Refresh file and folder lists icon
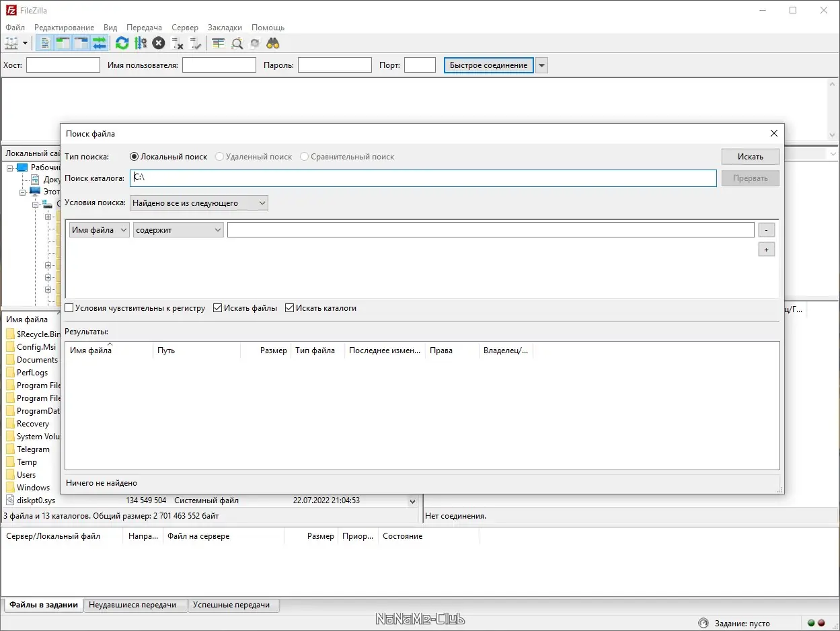This screenshot has height=631, width=840. coord(122,43)
